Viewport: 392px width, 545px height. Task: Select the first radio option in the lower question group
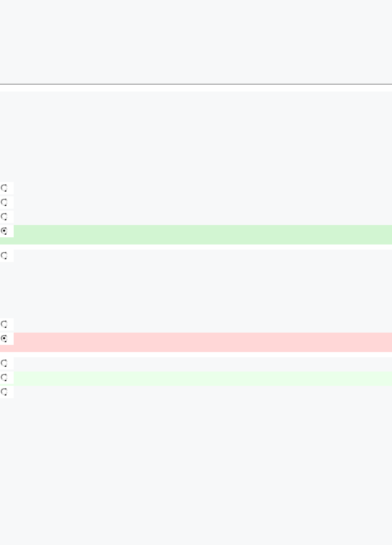coord(4,324)
